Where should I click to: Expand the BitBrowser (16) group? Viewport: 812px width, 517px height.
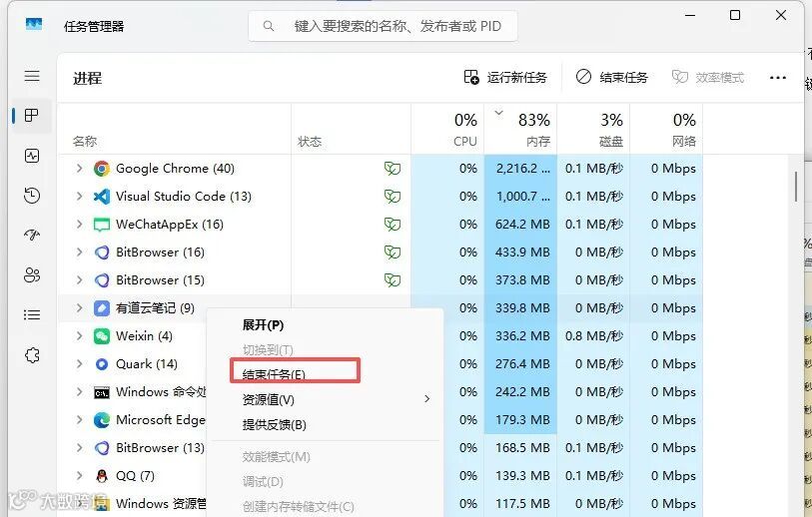pyautogui.click(x=79, y=253)
